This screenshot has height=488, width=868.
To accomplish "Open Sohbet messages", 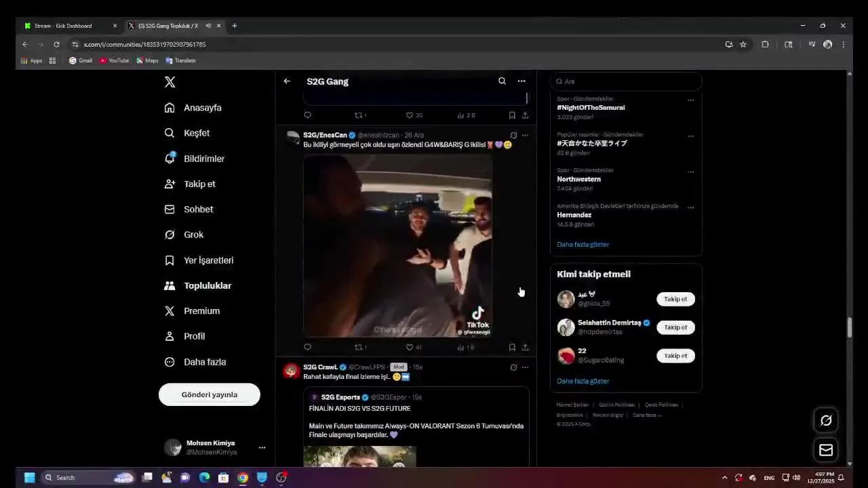I will coord(189,209).
